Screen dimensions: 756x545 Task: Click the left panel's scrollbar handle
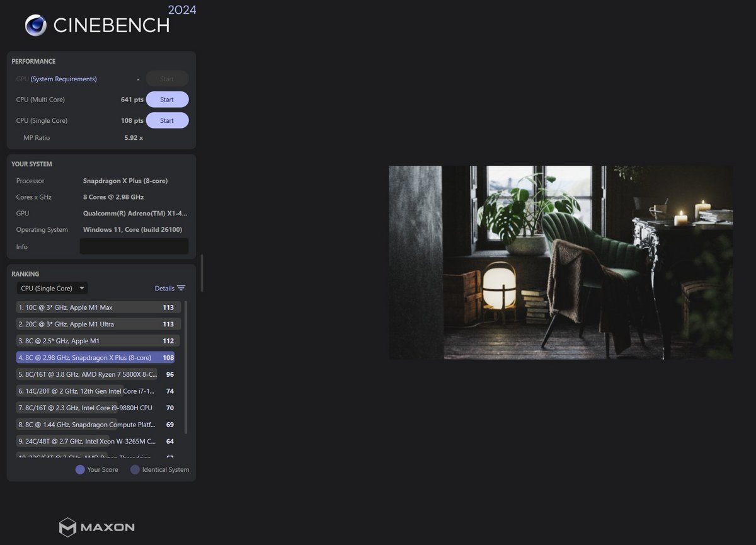click(202, 273)
